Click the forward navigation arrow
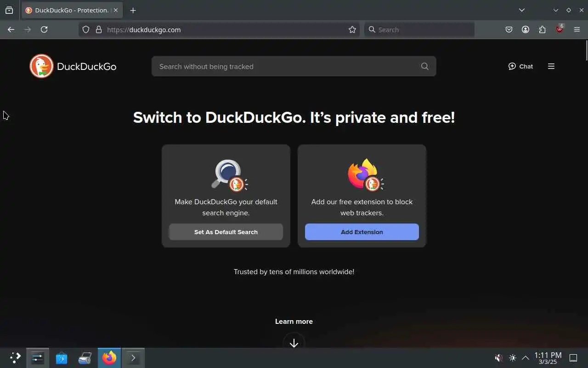Viewport: 588px width, 368px height. 28,29
